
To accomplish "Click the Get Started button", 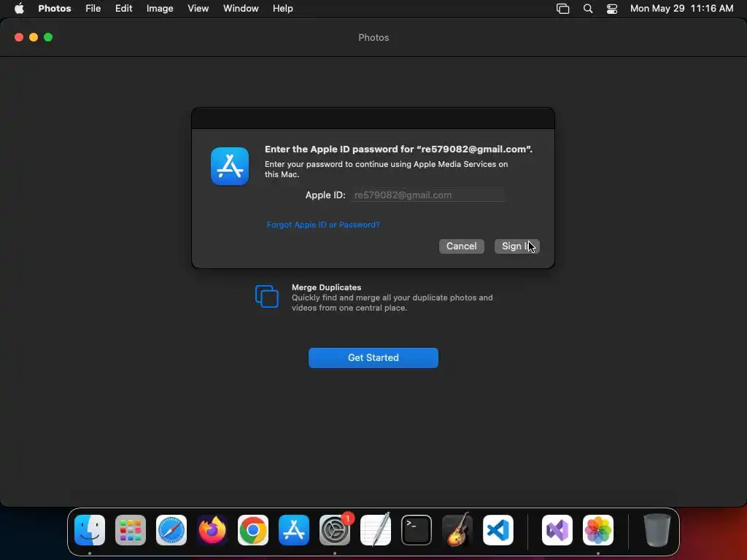I will (x=373, y=357).
